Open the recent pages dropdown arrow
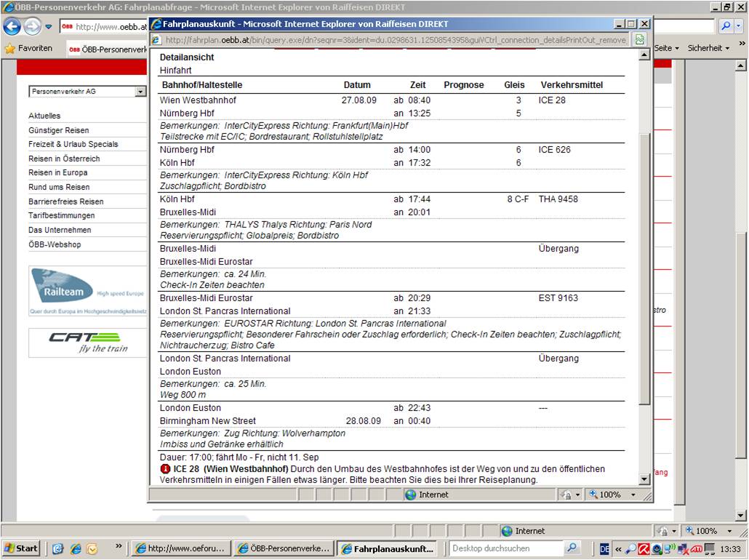The width and height of the screenshot is (749, 560). [x=48, y=27]
